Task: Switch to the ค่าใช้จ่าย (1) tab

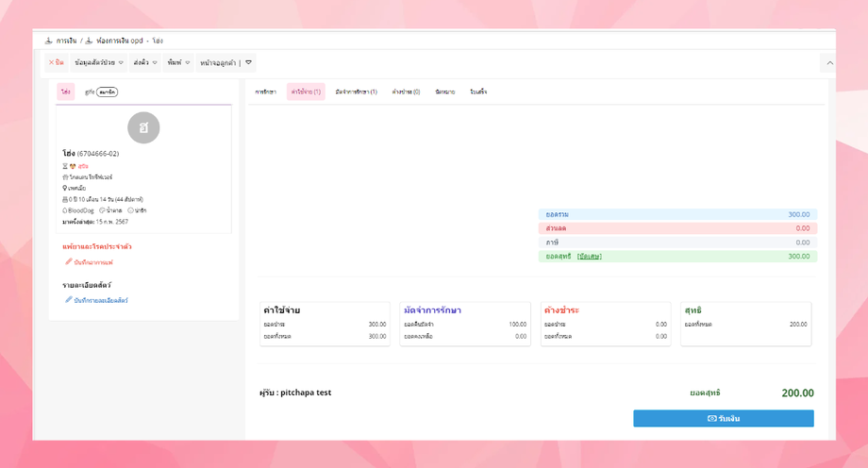Action: [306, 92]
